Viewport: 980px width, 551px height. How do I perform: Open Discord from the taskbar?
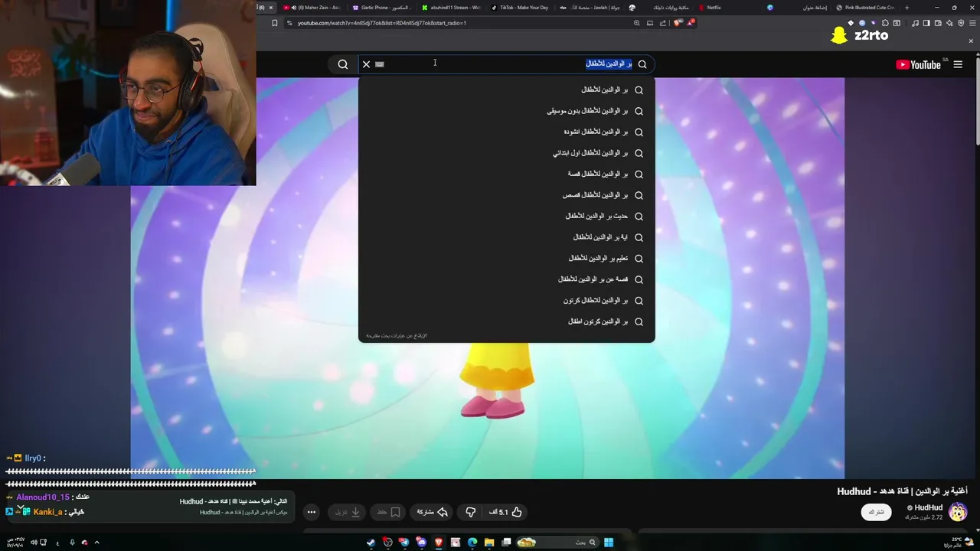click(421, 543)
